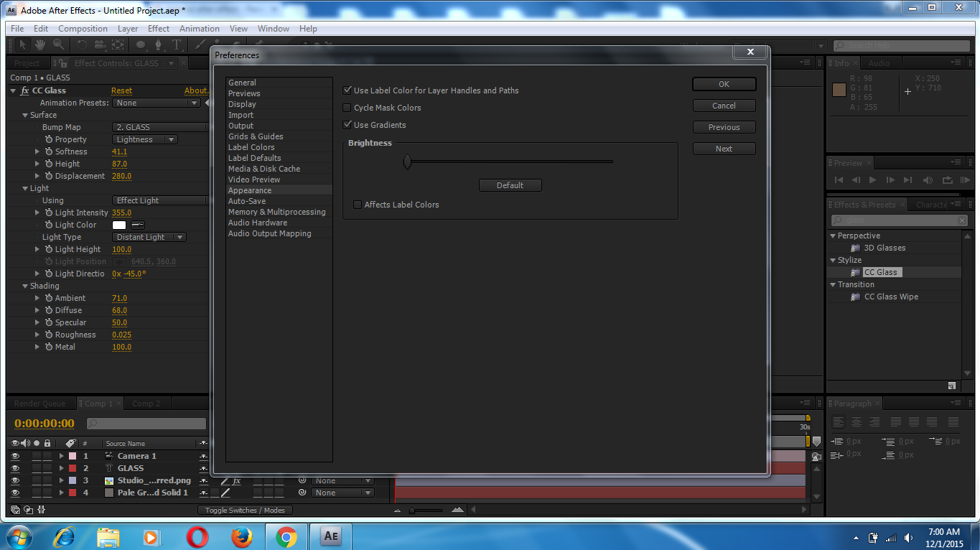Screen dimensions: 980x550
Task: Select the Selection arrow tool
Action: point(22,45)
